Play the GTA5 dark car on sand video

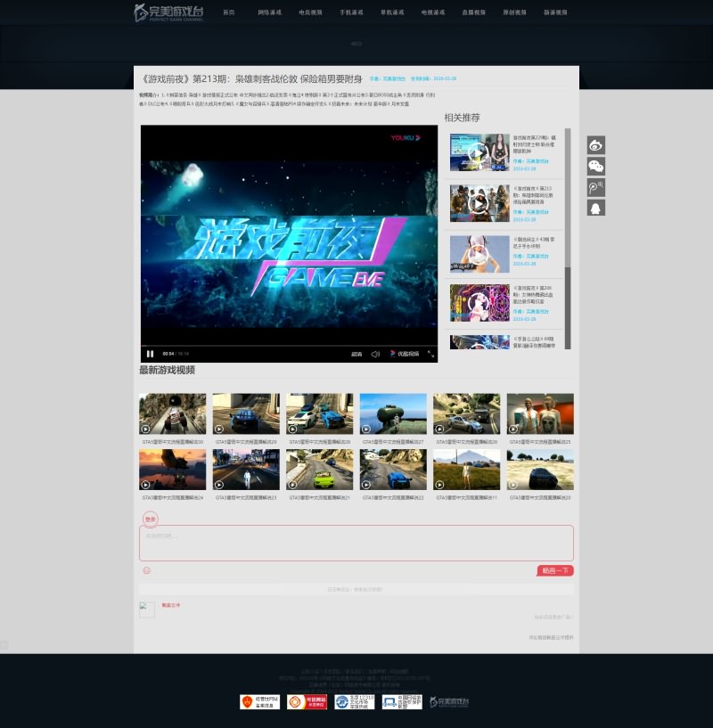pyautogui.click(x=540, y=470)
